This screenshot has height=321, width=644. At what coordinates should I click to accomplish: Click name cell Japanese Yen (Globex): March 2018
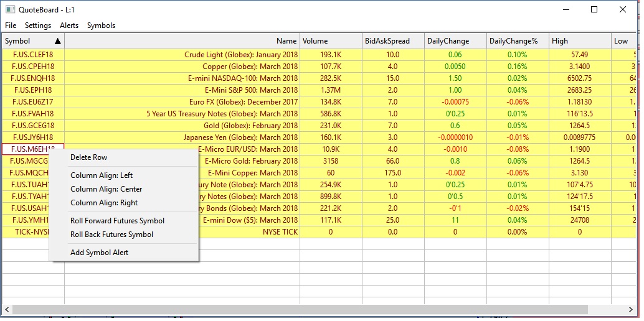pyautogui.click(x=182, y=137)
